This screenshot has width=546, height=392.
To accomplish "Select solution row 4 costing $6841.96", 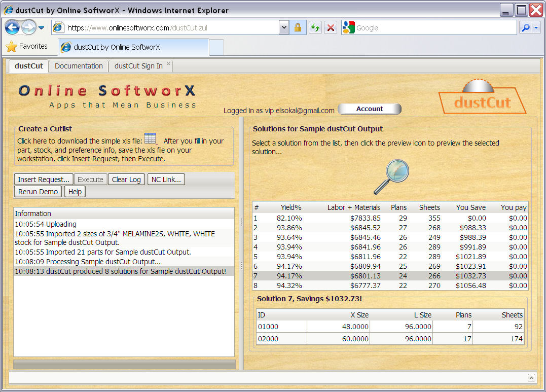I will (x=390, y=247).
